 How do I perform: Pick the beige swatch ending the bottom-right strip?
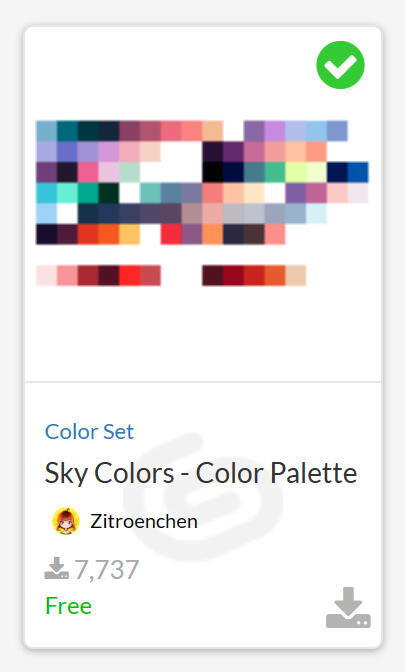point(296,276)
